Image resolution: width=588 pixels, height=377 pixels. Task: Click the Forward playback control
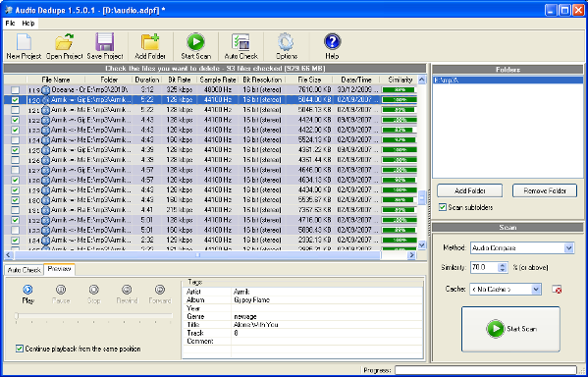[160, 290]
